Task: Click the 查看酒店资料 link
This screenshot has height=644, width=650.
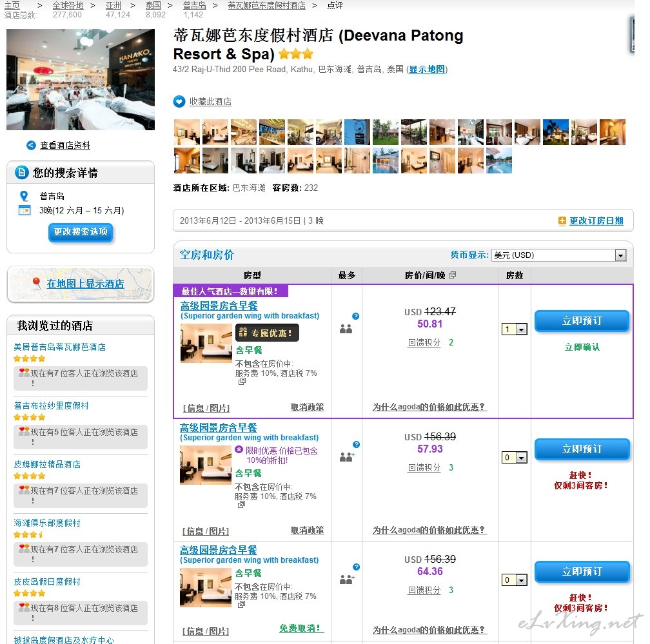Action: tap(65, 146)
